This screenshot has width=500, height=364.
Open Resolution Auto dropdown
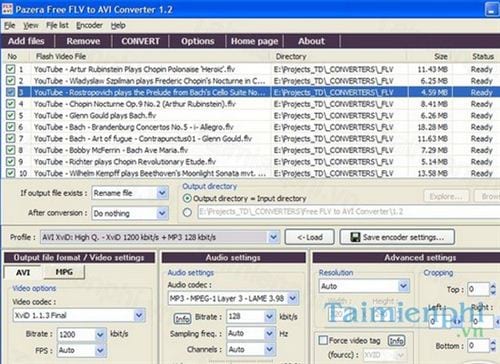tap(403, 286)
